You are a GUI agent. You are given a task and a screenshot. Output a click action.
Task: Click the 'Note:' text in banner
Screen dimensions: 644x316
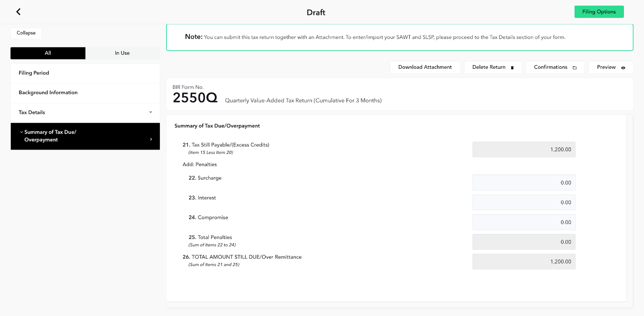(x=194, y=37)
